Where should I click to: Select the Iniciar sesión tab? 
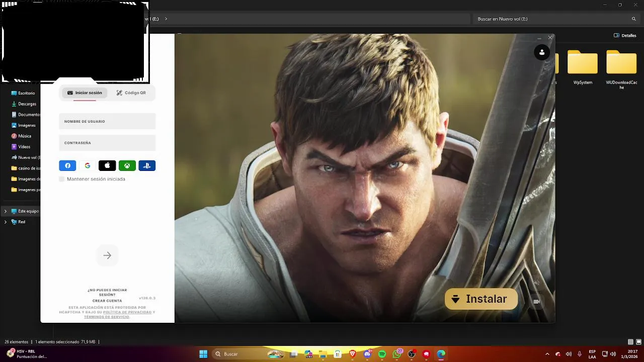click(85, 93)
